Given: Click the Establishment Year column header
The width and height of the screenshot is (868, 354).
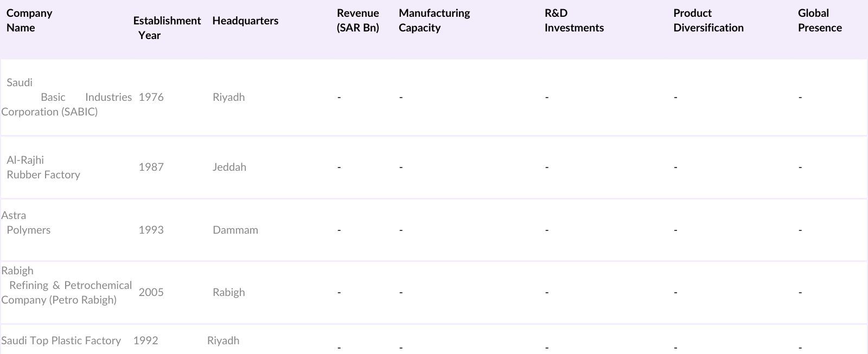Looking at the screenshot, I should (x=167, y=28).
